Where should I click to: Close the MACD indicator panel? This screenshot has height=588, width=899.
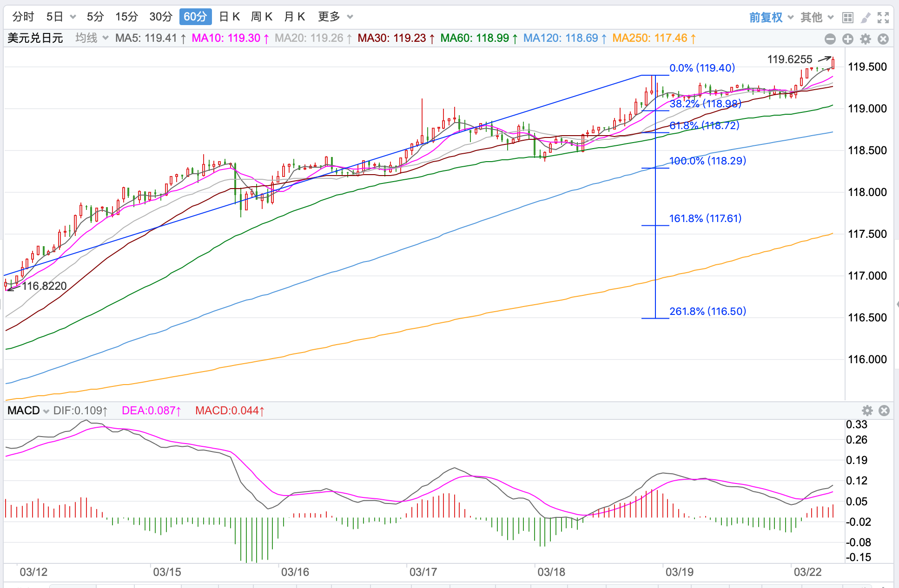point(884,411)
